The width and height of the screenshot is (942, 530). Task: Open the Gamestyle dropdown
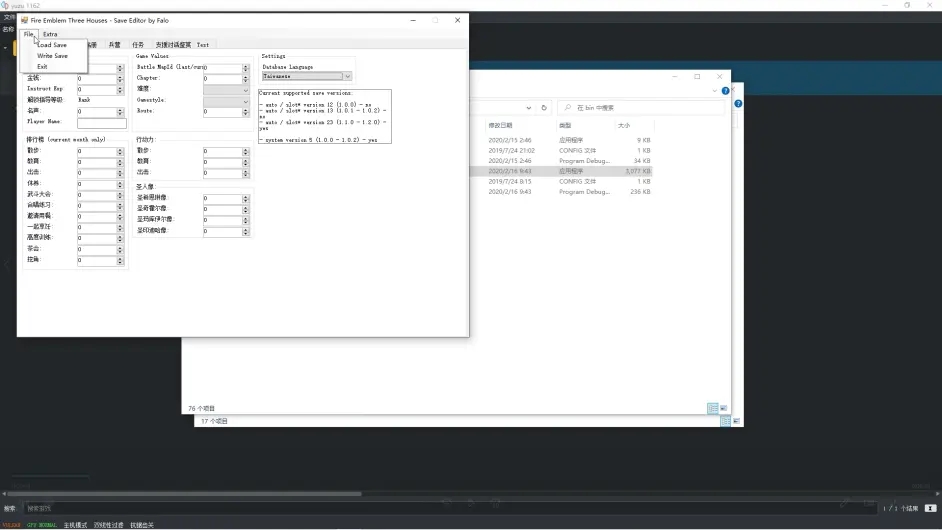[x=245, y=101]
